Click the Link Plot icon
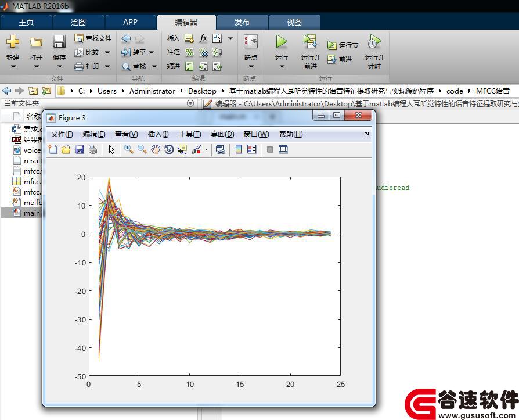The width and height of the screenshot is (519, 420). click(x=221, y=149)
